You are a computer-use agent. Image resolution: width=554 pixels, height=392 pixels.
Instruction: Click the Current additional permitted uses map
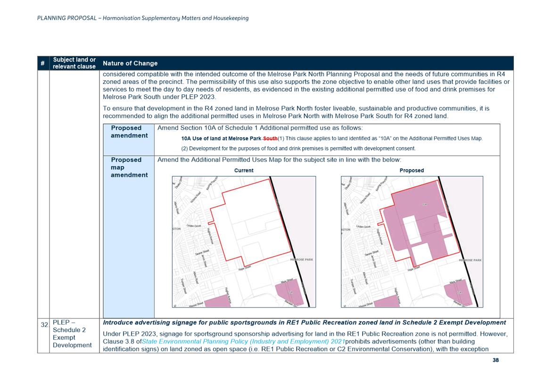click(x=244, y=242)
